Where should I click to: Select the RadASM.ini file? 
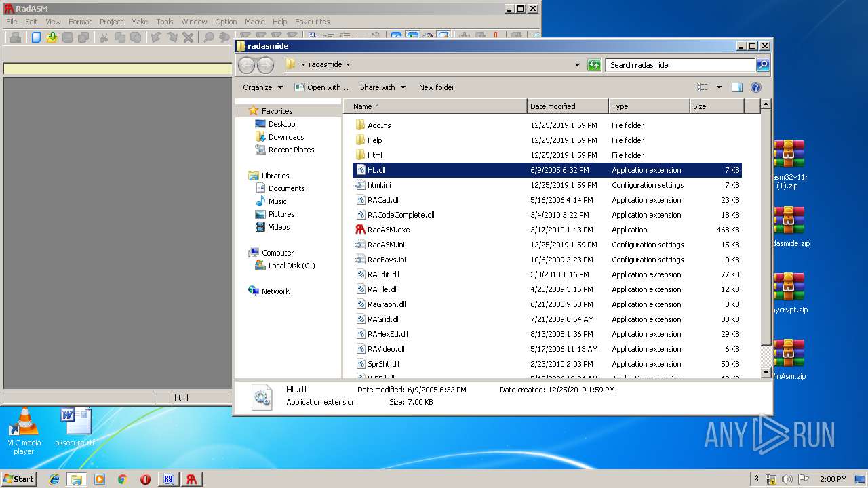pyautogui.click(x=547, y=245)
